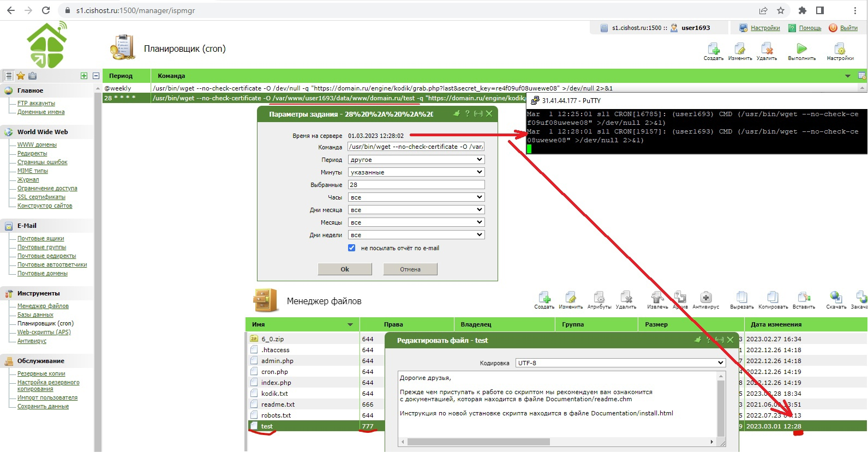Click the Копировать icon in file manager
This screenshot has height=453, width=868.
click(773, 298)
